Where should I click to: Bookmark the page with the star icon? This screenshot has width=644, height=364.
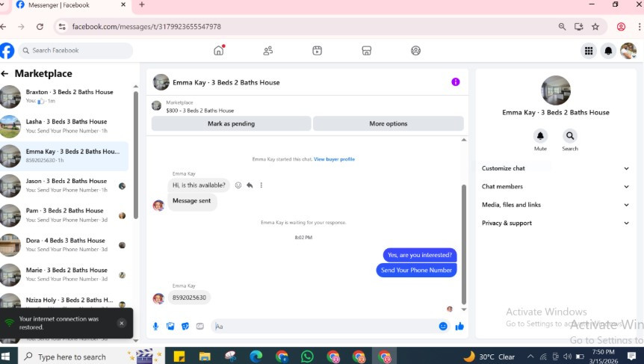(595, 27)
